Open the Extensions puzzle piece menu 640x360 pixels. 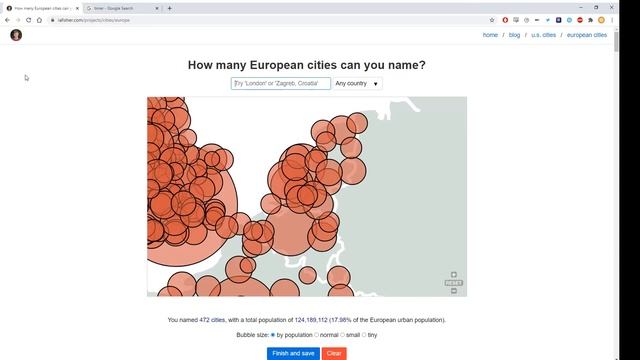590,20
